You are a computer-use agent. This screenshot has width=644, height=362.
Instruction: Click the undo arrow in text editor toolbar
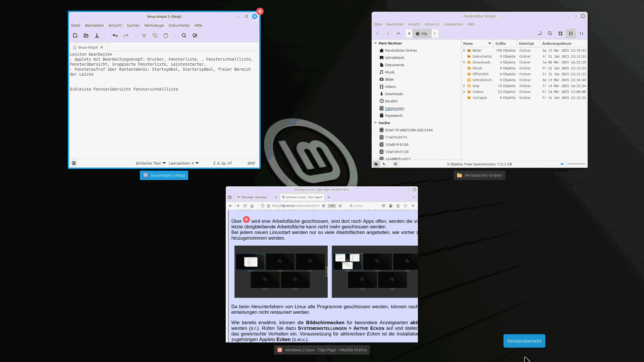click(115, 36)
